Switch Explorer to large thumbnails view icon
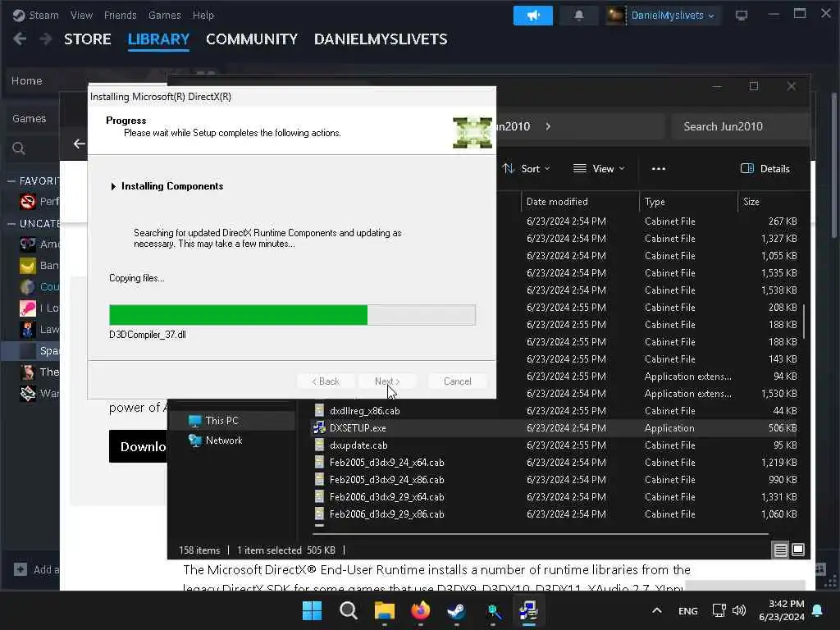The image size is (840, 630). tap(798, 550)
